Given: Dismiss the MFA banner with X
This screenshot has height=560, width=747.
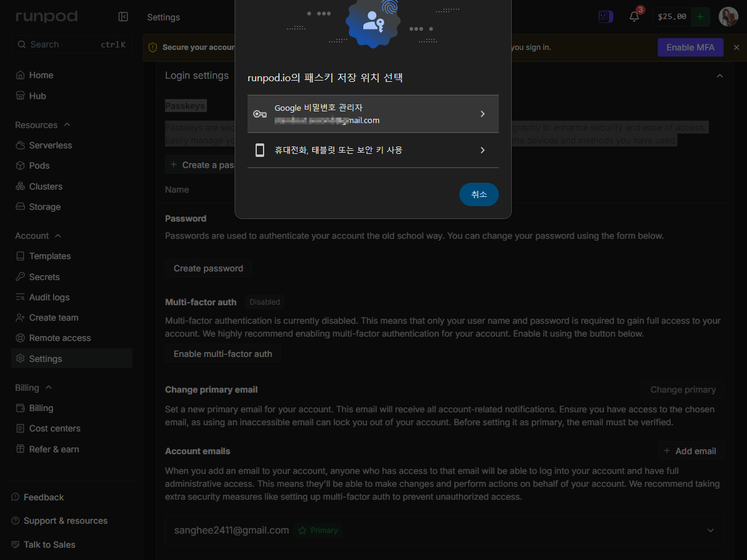Looking at the screenshot, I should (x=737, y=47).
